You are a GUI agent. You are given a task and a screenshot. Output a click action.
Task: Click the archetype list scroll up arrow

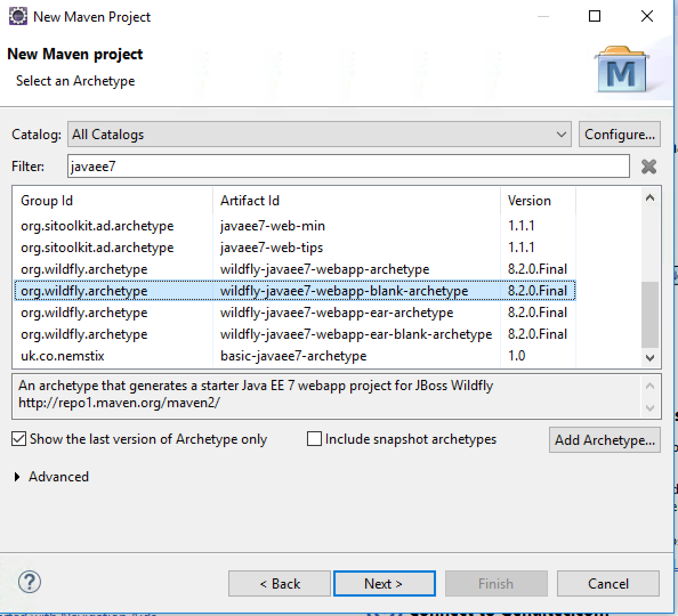coord(650,198)
